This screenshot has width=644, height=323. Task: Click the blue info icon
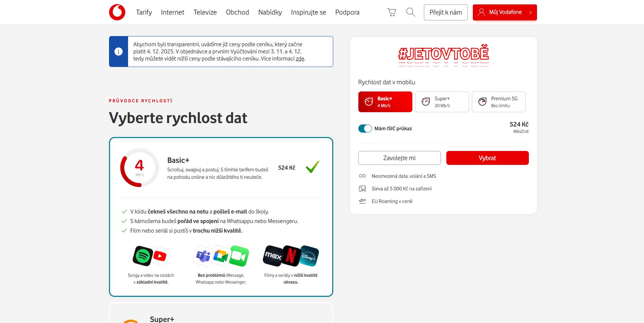coord(119,52)
